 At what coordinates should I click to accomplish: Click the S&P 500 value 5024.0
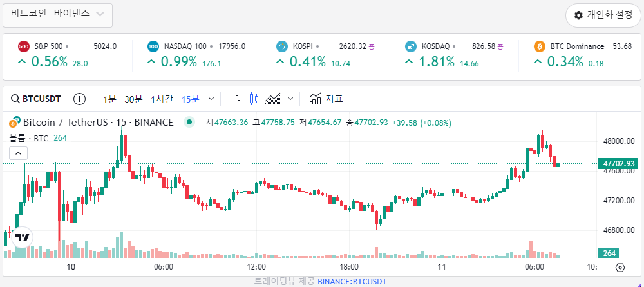coord(105,46)
